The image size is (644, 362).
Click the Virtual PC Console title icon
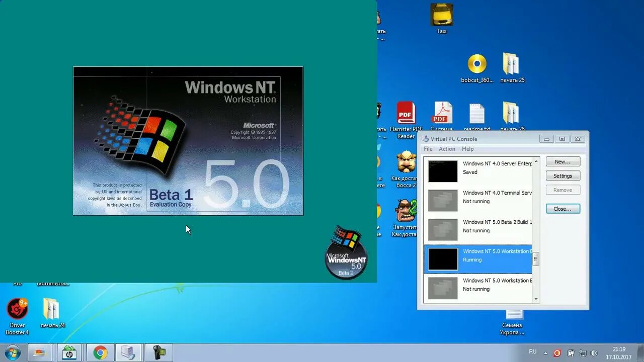coord(425,139)
